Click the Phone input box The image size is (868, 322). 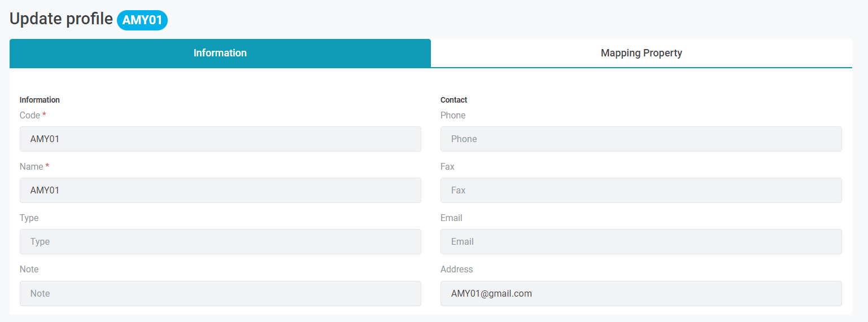(640, 139)
